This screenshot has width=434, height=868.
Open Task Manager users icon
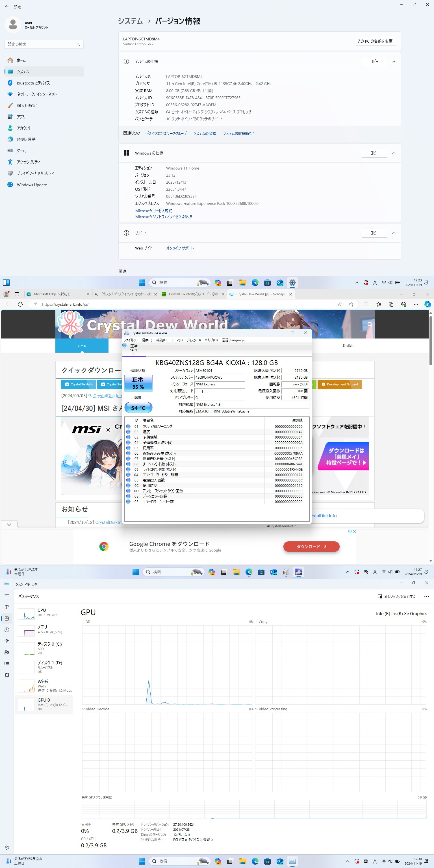pyautogui.click(x=7, y=652)
